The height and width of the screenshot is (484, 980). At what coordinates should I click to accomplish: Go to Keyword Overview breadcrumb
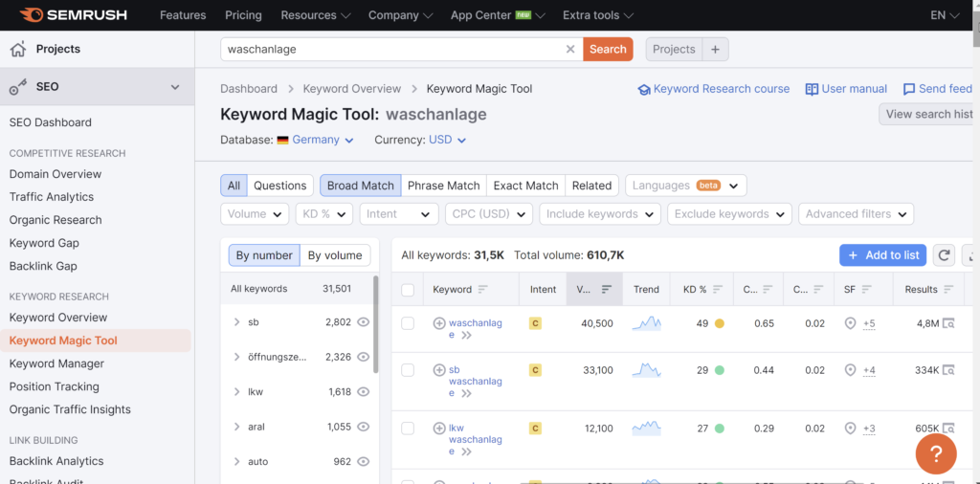tap(352, 89)
